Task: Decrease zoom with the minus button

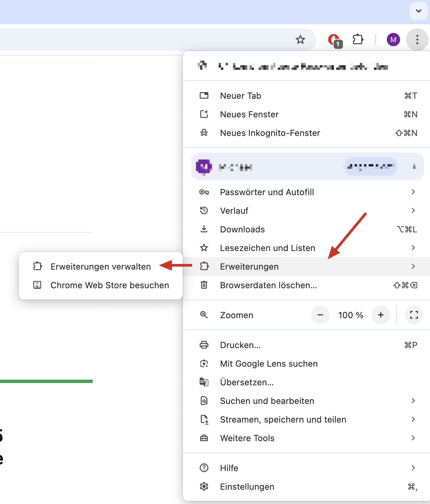Action: point(320,315)
